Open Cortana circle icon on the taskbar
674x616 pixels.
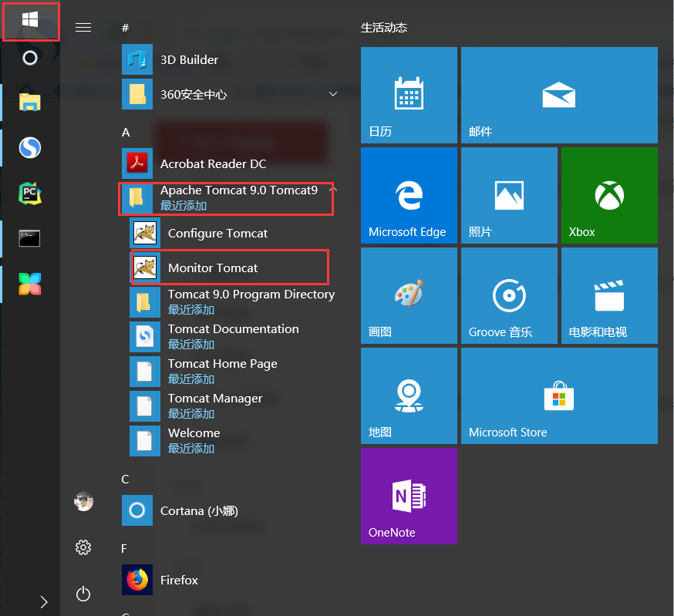(x=30, y=58)
